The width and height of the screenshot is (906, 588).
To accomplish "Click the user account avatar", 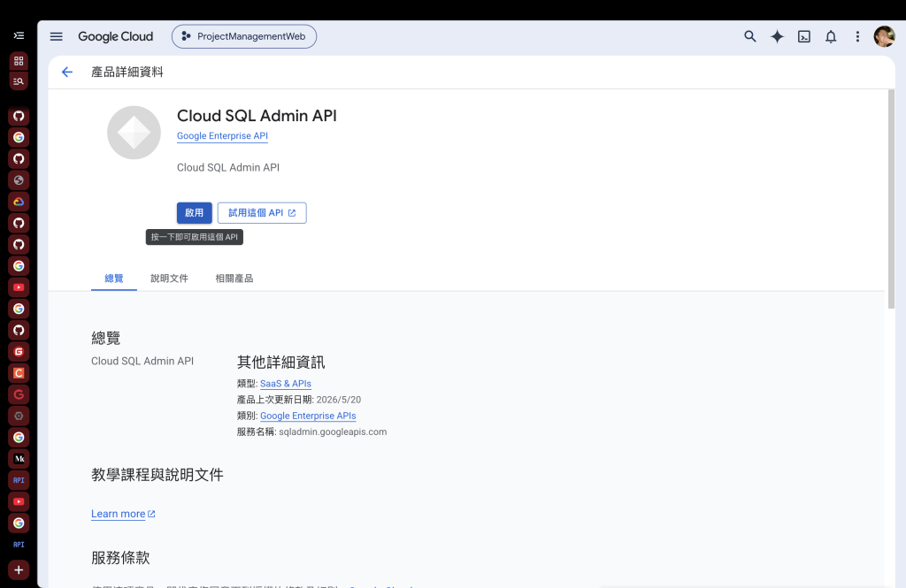I will pos(884,36).
